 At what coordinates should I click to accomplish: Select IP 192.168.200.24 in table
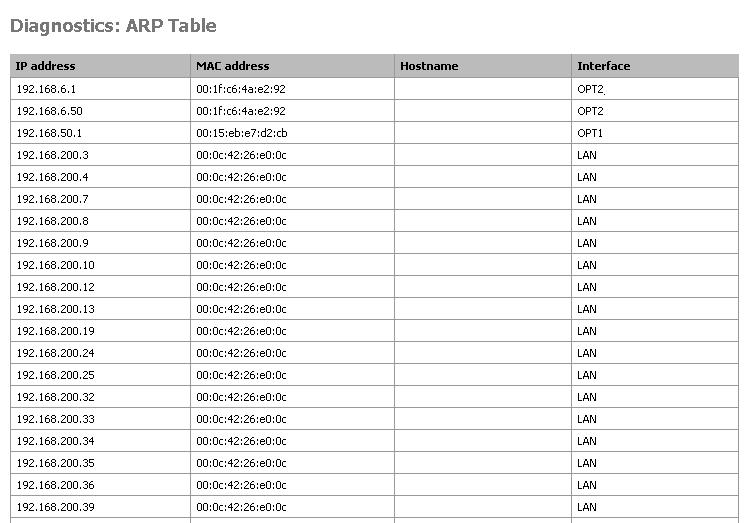(x=56, y=353)
